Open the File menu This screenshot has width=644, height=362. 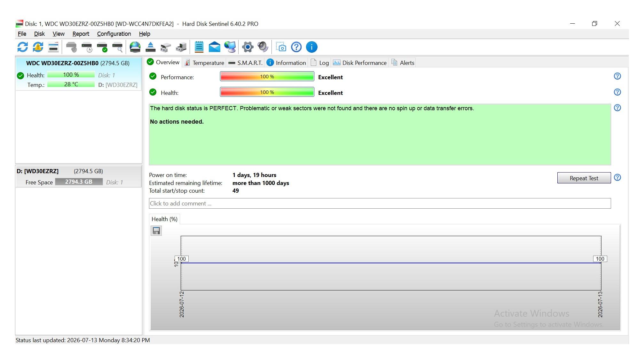coord(22,34)
